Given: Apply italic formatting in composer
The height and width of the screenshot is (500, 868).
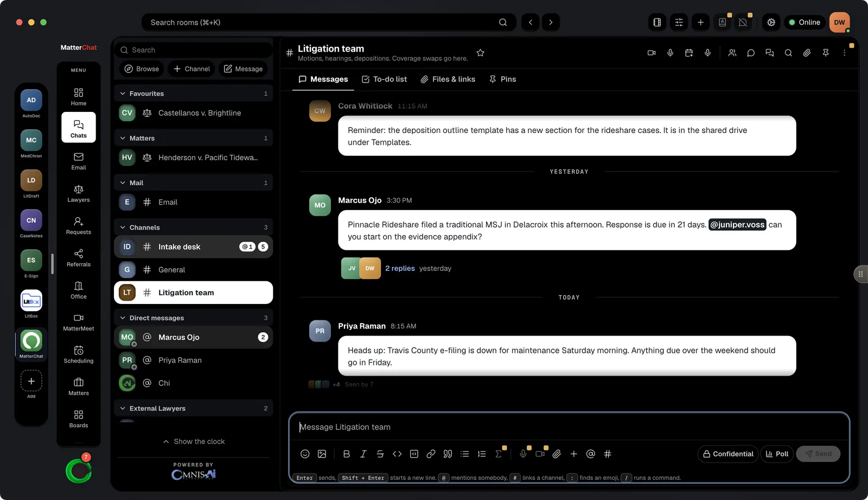Looking at the screenshot, I should 363,454.
